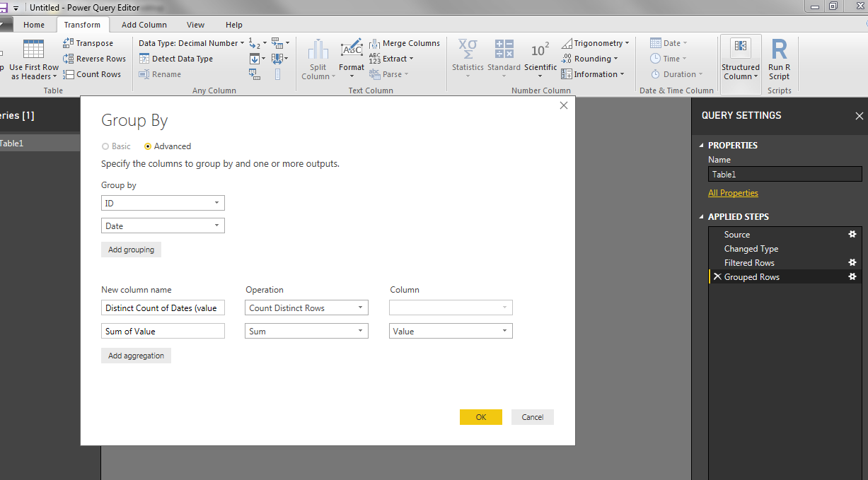Open Replace Values (1→2) icon

pos(255,43)
